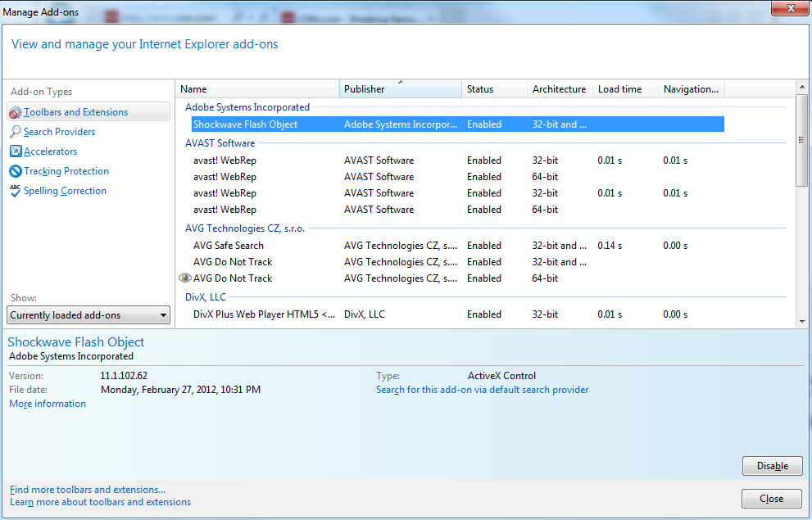
Task: Click the scroll down arrow of add-on list
Action: (x=801, y=322)
